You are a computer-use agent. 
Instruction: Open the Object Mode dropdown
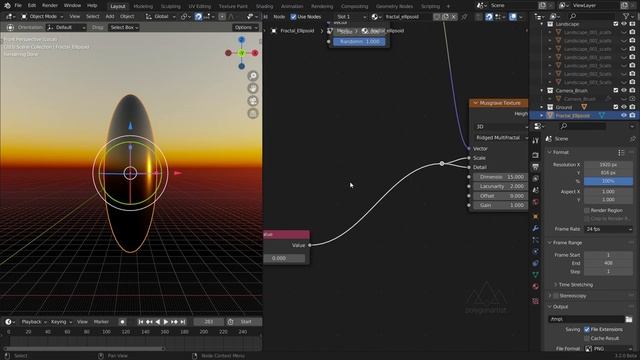coord(42,17)
